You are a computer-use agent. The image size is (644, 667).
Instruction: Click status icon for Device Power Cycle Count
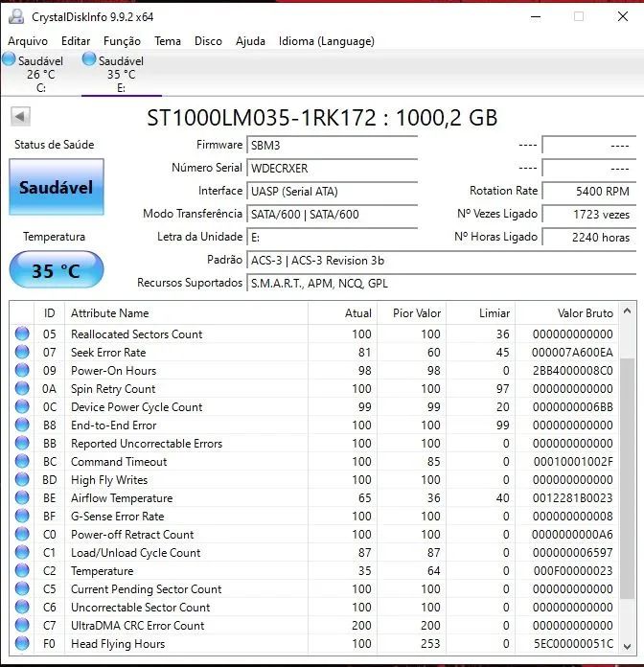(x=22, y=406)
